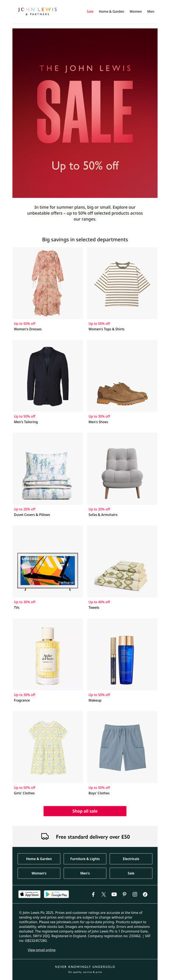Image resolution: width=170 pixels, height=980 pixels.
Task: View the Samsung TVs product image
Action: [x=48, y=562]
